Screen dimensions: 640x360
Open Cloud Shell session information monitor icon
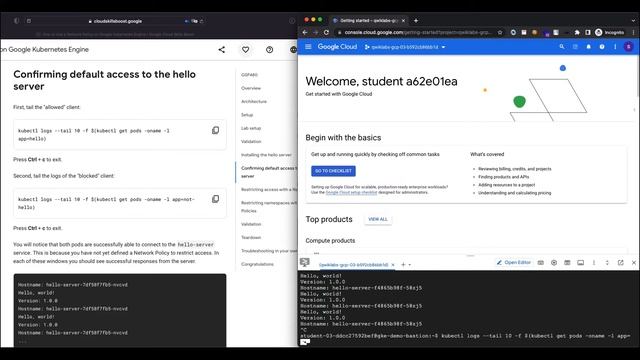click(580, 263)
